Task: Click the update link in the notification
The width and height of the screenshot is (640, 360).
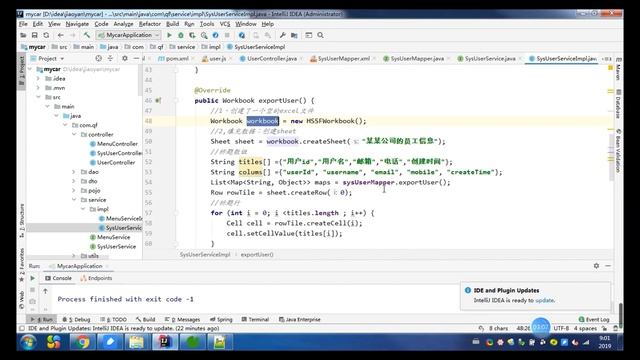Action: (x=544, y=300)
